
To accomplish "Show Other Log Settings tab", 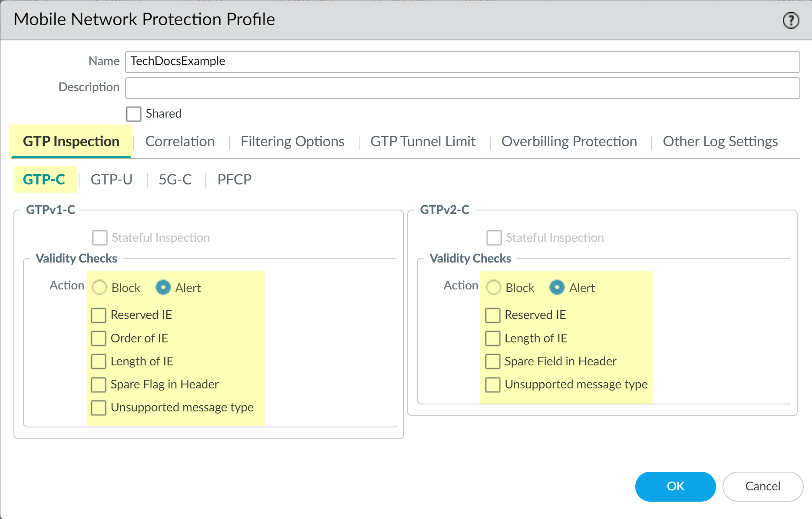I will (x=720, y=141).
